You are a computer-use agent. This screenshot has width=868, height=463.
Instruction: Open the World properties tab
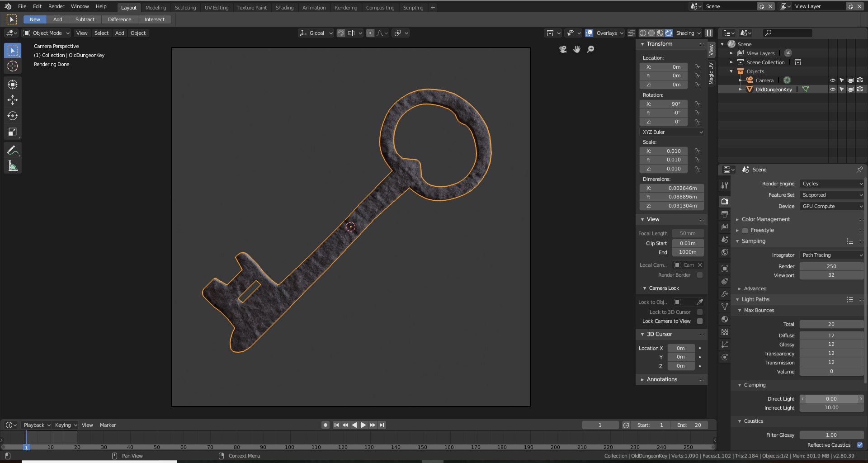(725, 252)
